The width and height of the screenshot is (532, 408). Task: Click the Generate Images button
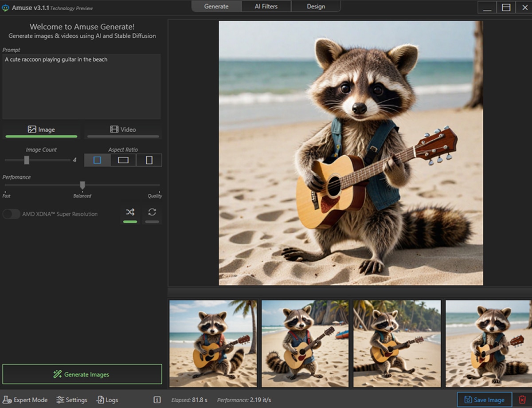tap(82, 374)
